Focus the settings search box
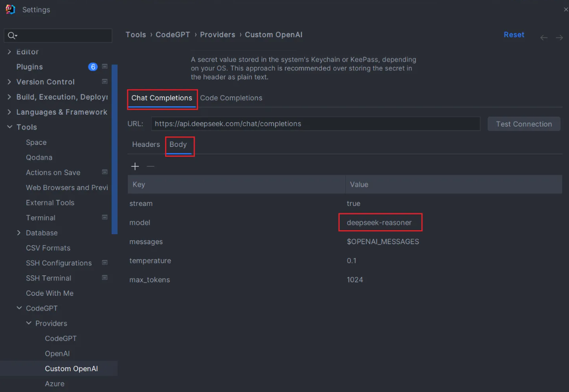This screenshot has height=392, width=569. pyautogui.click(x=58, y=36)
